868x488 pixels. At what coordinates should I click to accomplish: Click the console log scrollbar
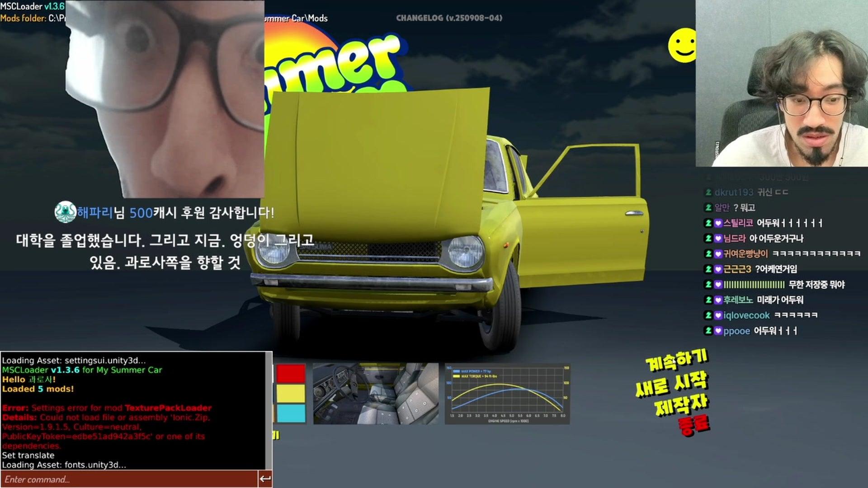pos(269,410)
